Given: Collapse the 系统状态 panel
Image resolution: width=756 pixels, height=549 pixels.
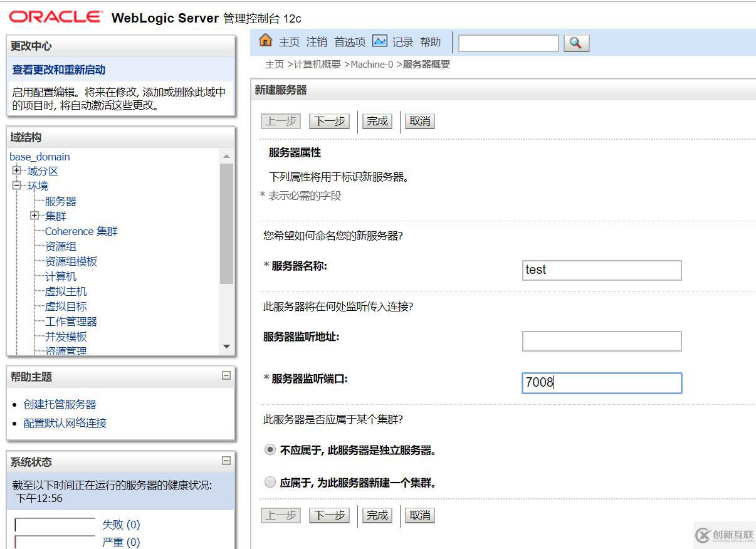Looking at the screenshot, I should 226,461.
